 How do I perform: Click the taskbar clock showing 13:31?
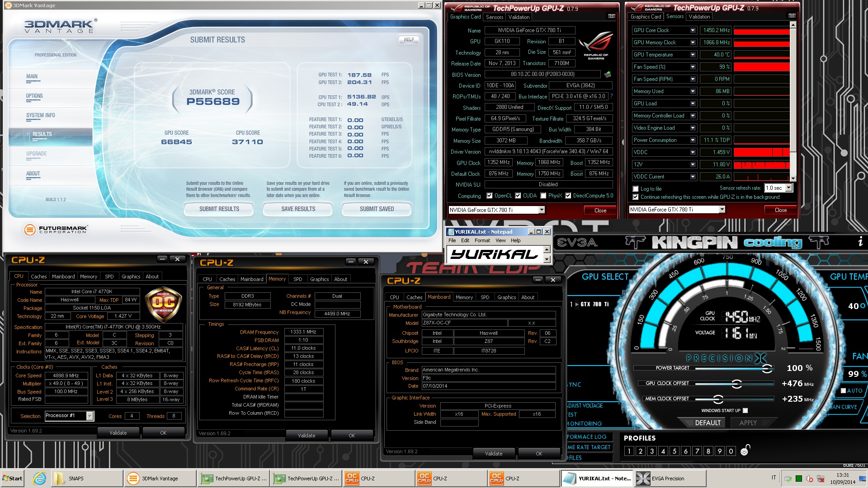coord(842,475)
